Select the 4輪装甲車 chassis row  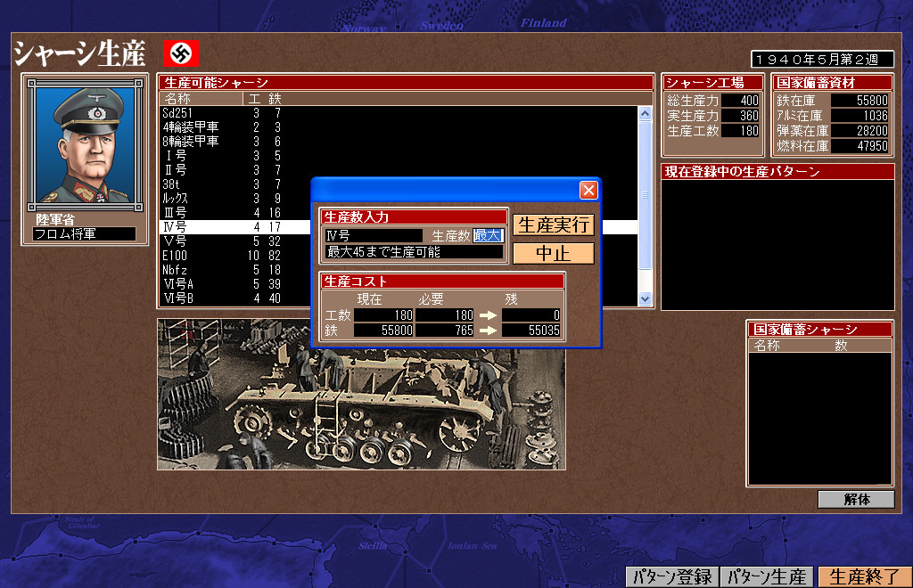[399, 127]
